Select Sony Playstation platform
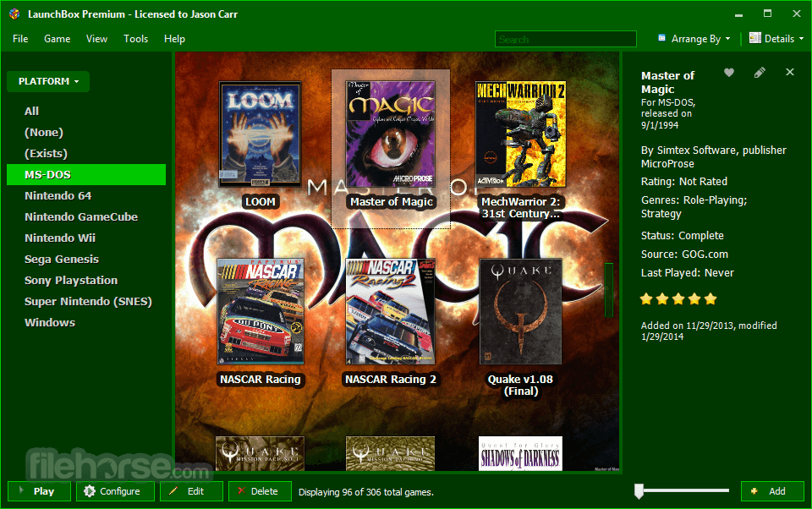The height and width of the screenshot is (509, 812). point(71,280)
